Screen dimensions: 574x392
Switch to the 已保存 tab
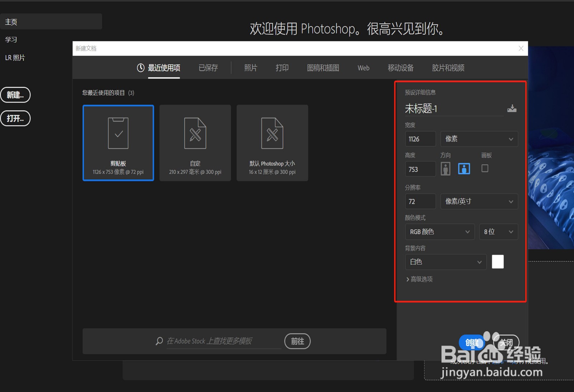point(208,68)
